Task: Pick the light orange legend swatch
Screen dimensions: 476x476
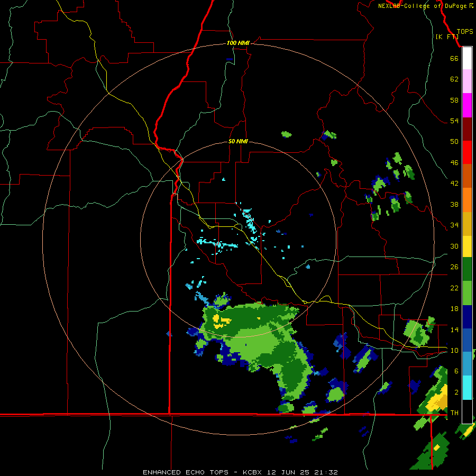Action: [x=467, y=200]
